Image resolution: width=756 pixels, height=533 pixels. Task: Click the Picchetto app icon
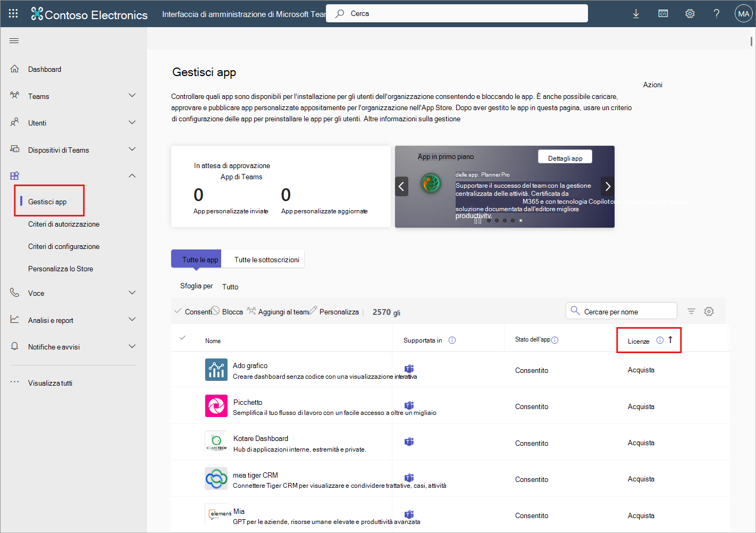click(x=216, y=406)
